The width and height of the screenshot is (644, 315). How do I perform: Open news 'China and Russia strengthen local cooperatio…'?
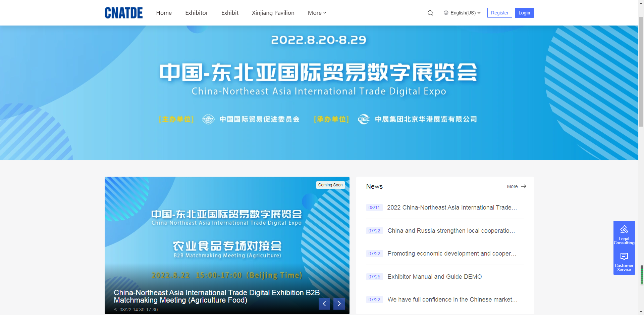451,231
